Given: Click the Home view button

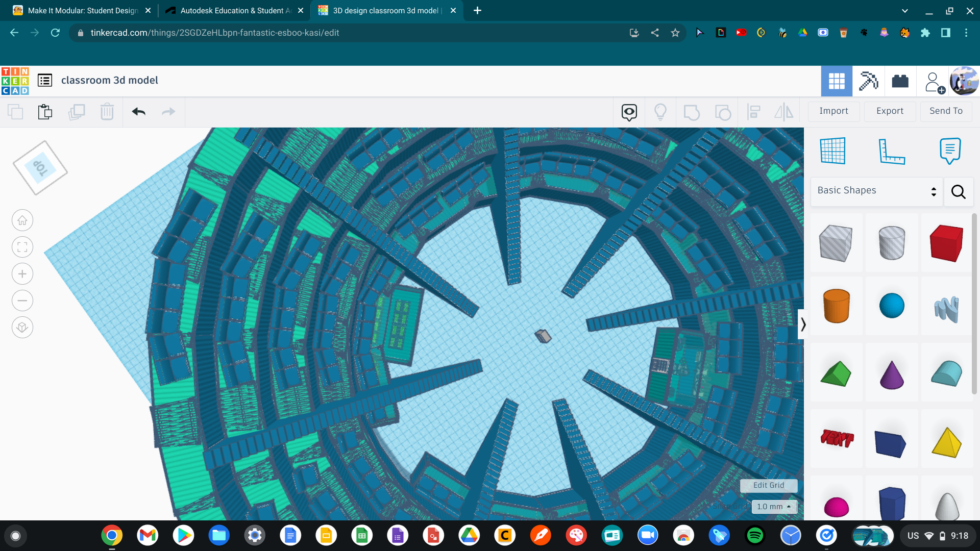Looking at the screenshot, I should click(22, 220).
